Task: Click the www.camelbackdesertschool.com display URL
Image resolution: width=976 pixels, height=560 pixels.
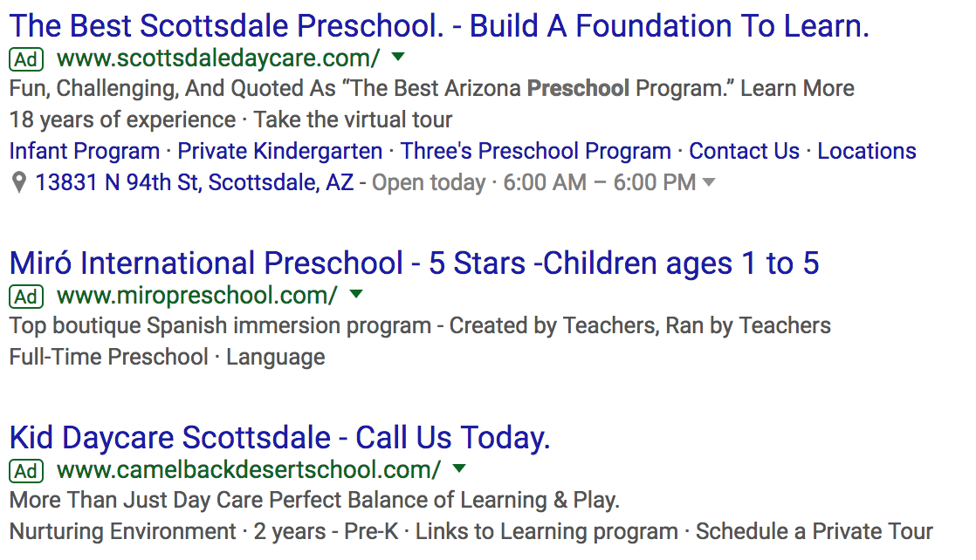Action: [x=249, y=470]
